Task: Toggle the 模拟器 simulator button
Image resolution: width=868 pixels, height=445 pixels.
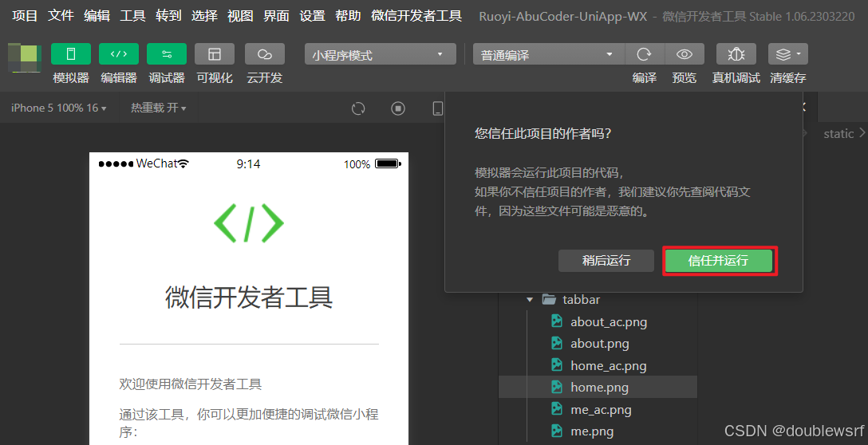Action: [71, 54]
